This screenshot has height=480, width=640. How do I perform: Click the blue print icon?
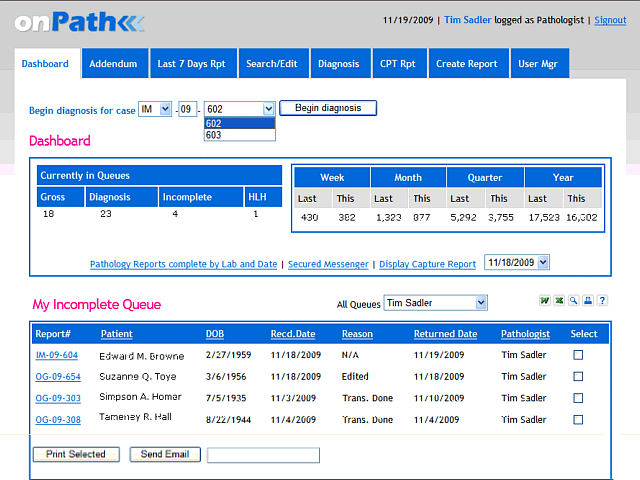pyautogui.click(x=588, y=301)
